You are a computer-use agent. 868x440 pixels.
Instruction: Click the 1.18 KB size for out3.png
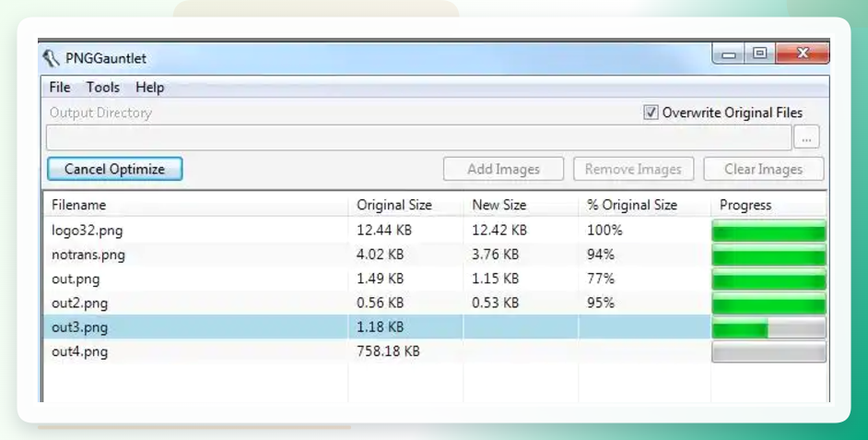click(381, 327)
